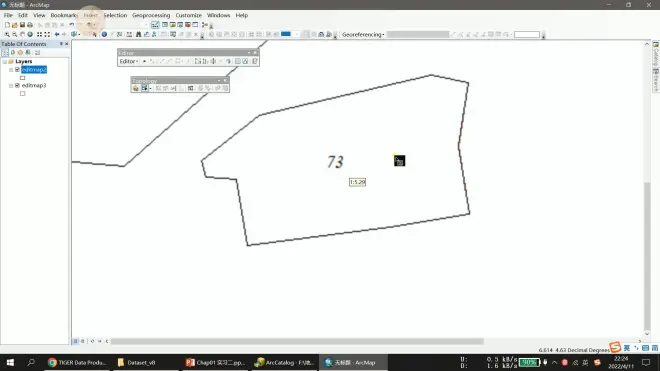Open the View menu
660x371 pixels.
pyautogui.click(x=39, y=15)
